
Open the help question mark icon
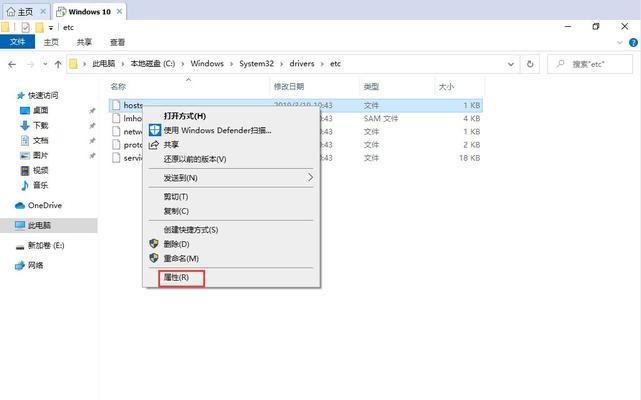(633, 42)
